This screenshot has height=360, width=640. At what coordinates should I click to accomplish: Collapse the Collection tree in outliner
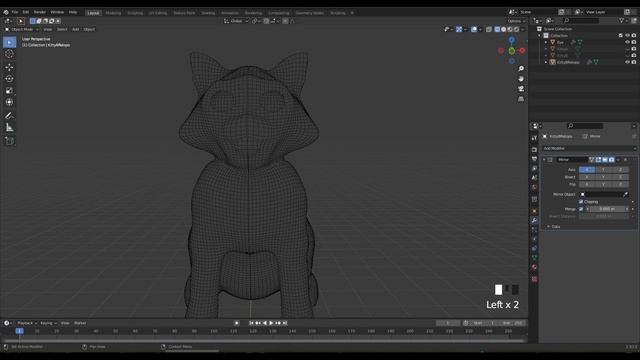[x=539, y=36]
